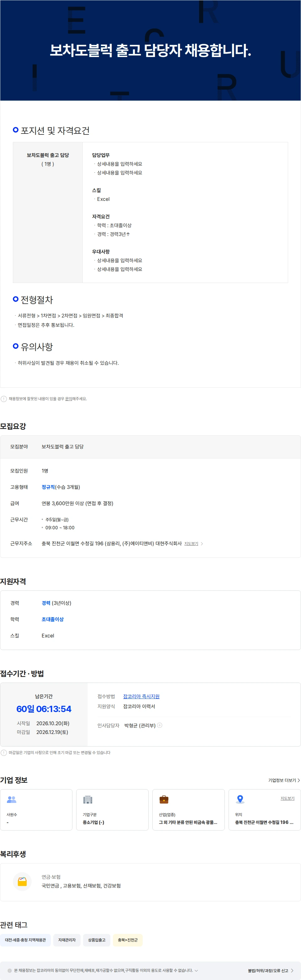
Task: Click the 정규직 employment type text
Action: 48,487
